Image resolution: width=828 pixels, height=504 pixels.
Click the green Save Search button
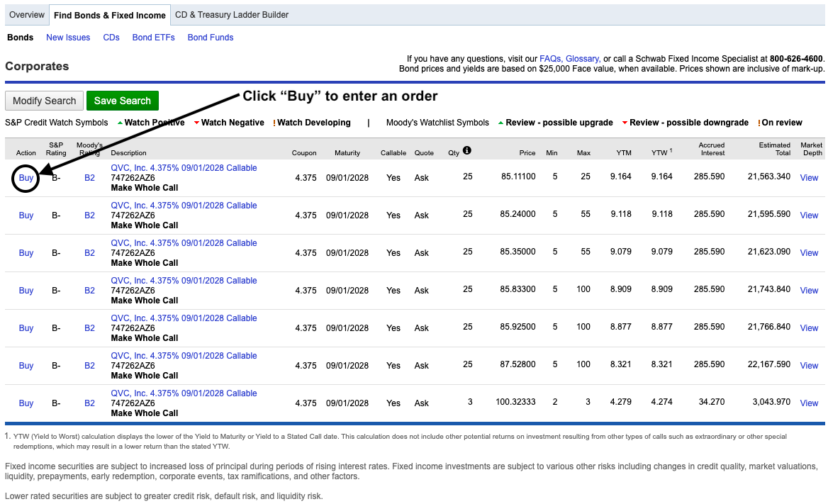point(123,101)
